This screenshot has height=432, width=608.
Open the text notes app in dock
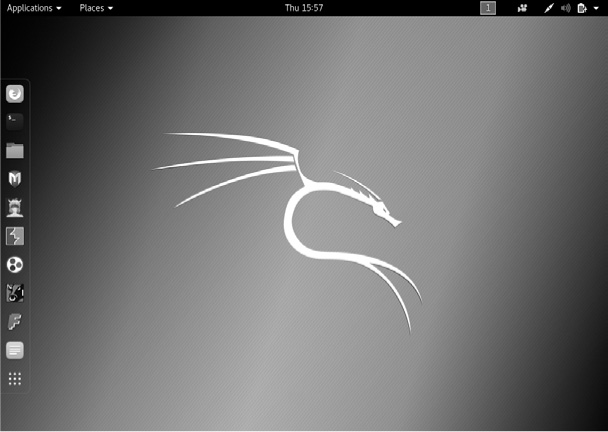(15, 350)
